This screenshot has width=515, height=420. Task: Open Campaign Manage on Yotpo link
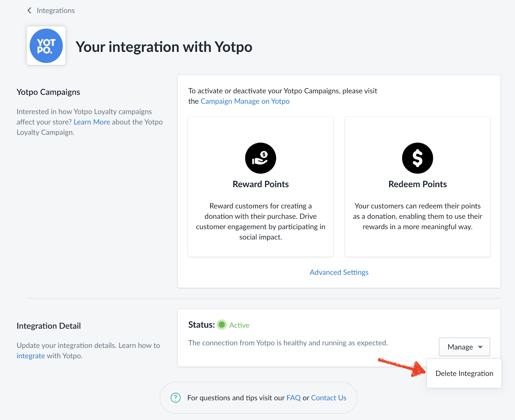pyautogui.click(x=245, y=101)
